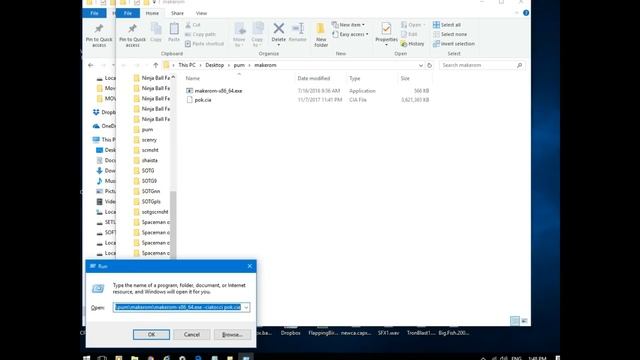The image size is (640, 360).
Task: Open the New item dropdown
Action: [x=349, y=25]
